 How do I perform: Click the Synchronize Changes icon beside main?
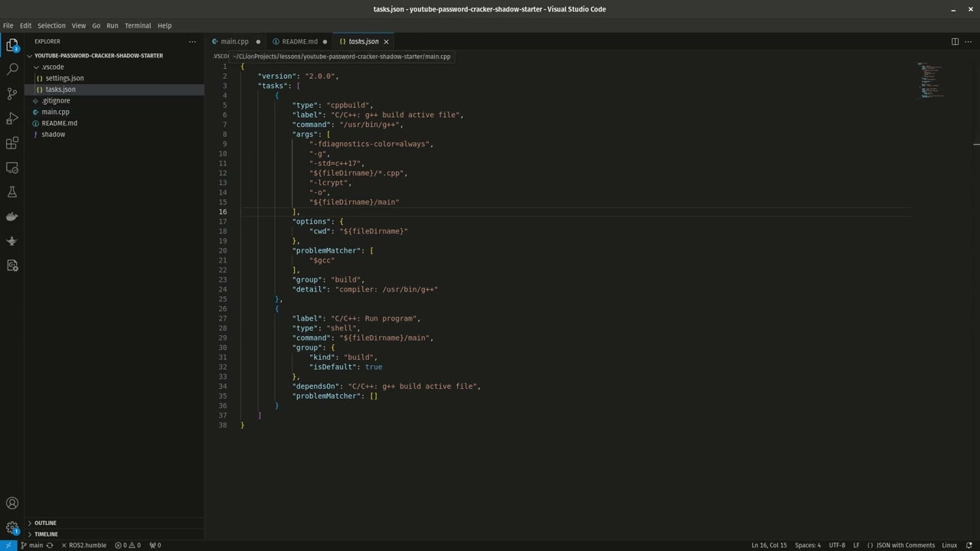[50, 546]
